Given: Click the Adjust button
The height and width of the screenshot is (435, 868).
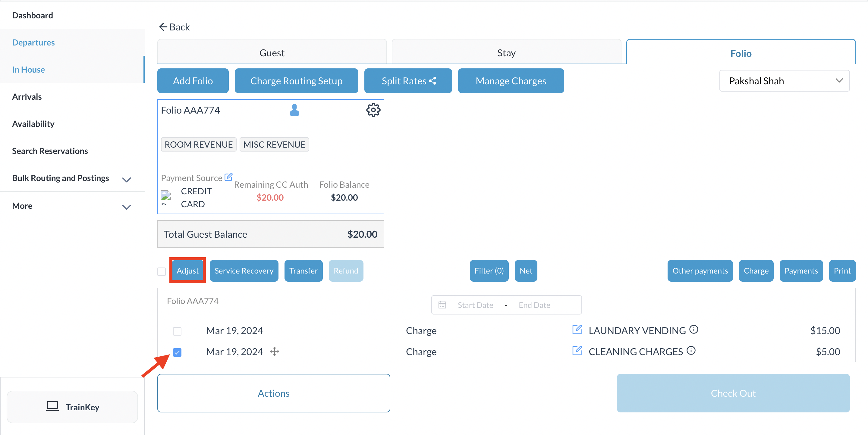Looking at the screenshot, I should (x=187, y=271).
